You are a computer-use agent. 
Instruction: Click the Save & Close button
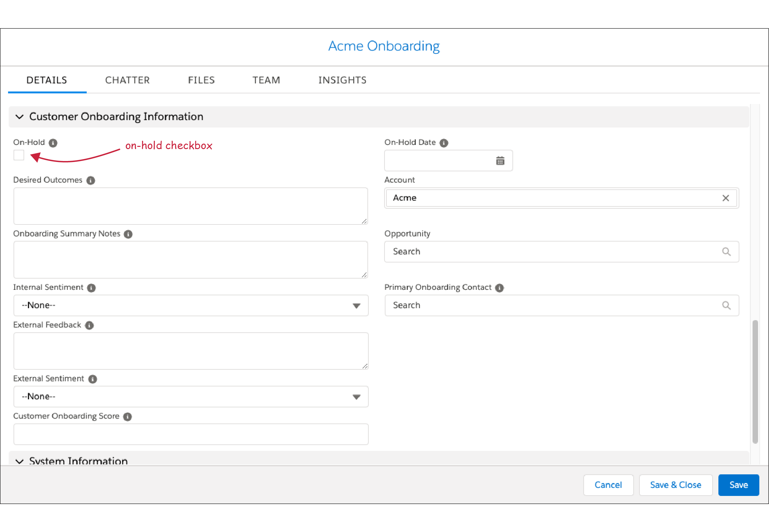tap(676, 485)
